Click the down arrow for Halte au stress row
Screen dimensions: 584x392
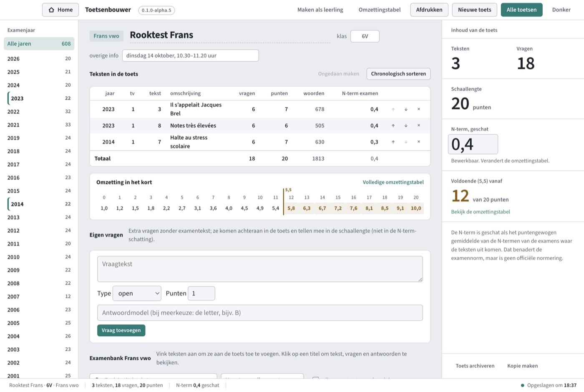click(406, 142)
